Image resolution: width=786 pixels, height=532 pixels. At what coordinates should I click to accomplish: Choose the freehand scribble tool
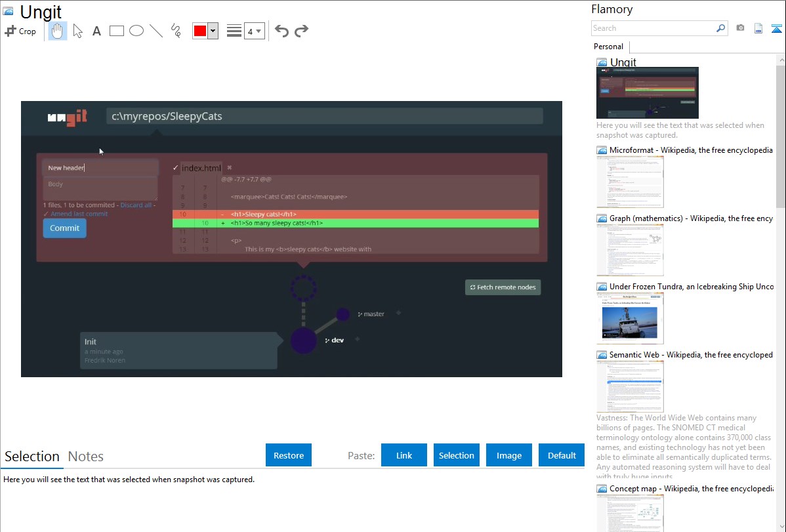(x=176, y=31)
